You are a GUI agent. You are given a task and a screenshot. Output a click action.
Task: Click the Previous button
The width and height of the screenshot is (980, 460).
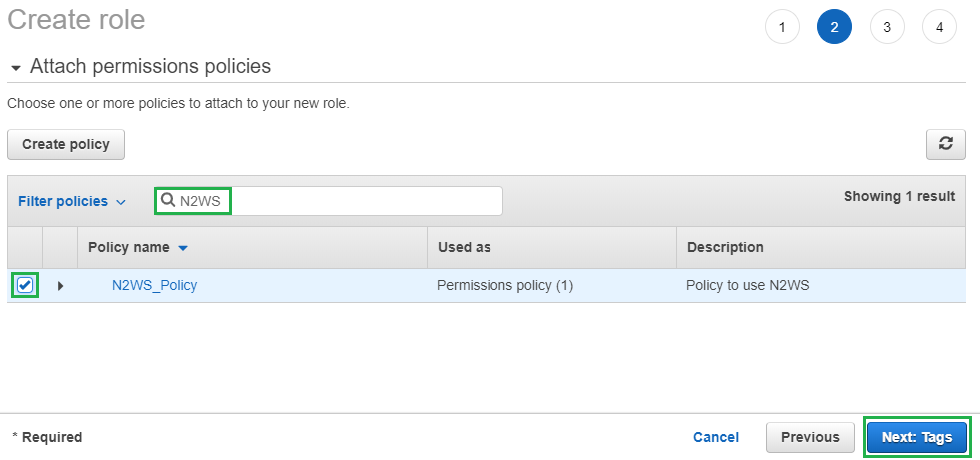(810, 437)
